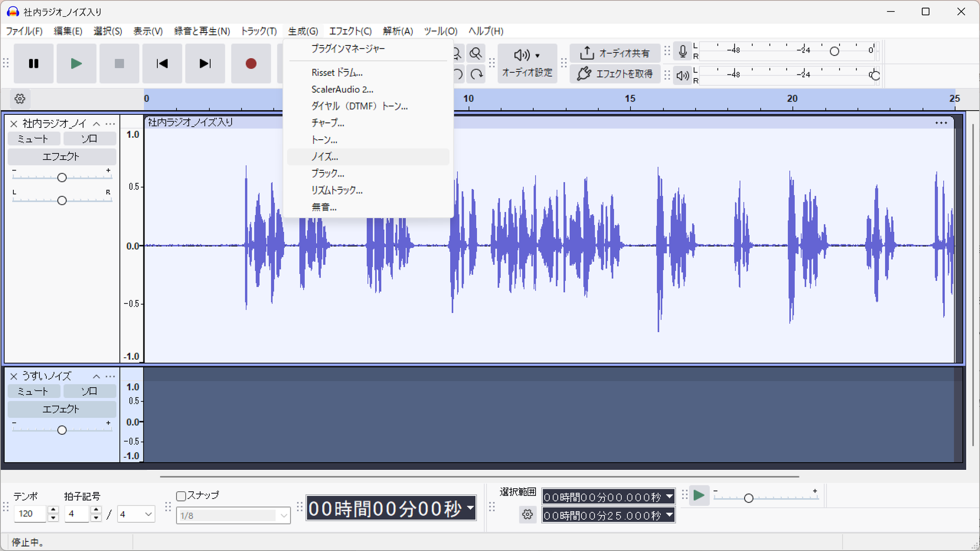Image resolution: width=980 pixels, height=551 pixels.
Task: Skip to start of project
Action: coord(162,64)
